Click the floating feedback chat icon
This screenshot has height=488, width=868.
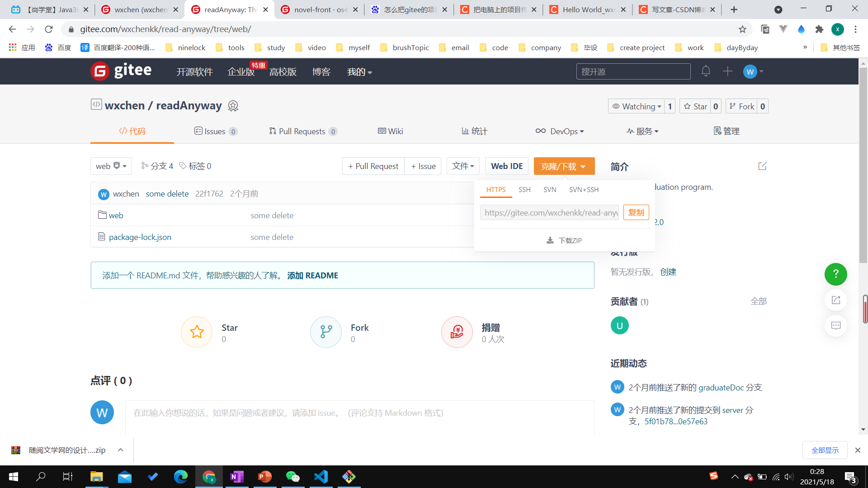tap(836, 326)
